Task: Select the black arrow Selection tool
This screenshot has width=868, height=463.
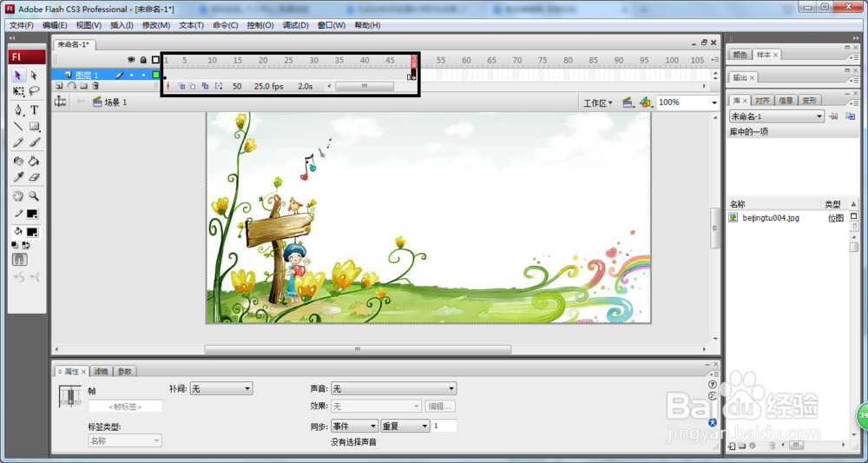Action: pyautogui.click(x=18, y=75)
